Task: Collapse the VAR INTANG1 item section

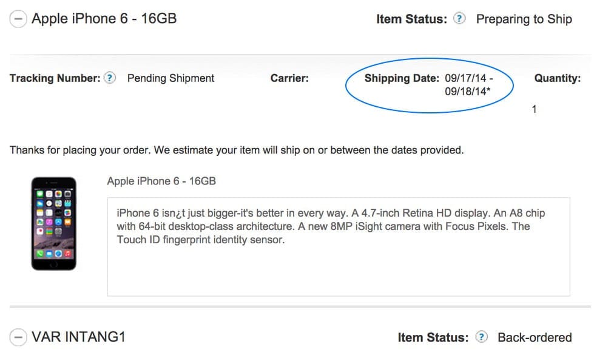Action: pos(18,337)
